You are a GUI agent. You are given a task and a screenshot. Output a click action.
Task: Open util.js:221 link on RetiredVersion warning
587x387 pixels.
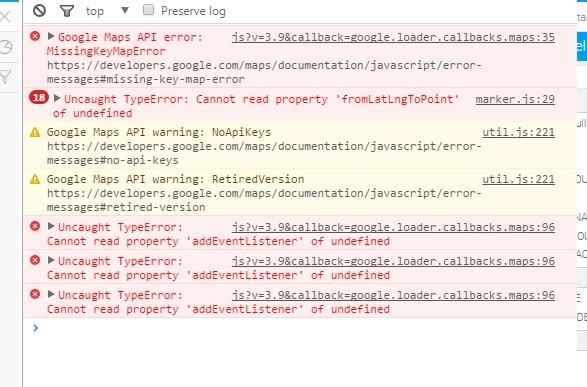pos(518,180)
